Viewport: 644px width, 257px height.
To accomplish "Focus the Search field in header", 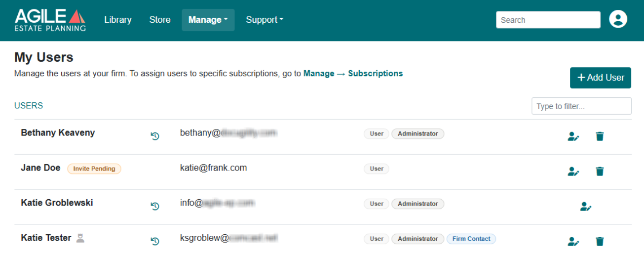I will coord(548,20).
